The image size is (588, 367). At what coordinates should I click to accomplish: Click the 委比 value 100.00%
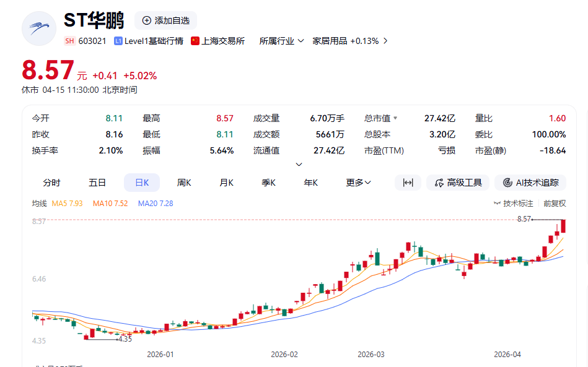point(549,134)
